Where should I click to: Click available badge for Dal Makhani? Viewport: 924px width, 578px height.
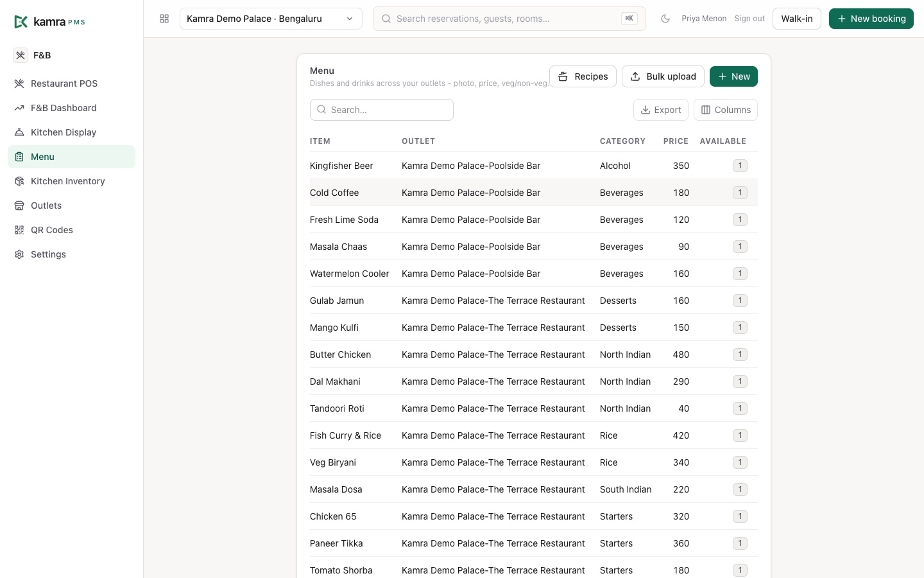[740, 381]
